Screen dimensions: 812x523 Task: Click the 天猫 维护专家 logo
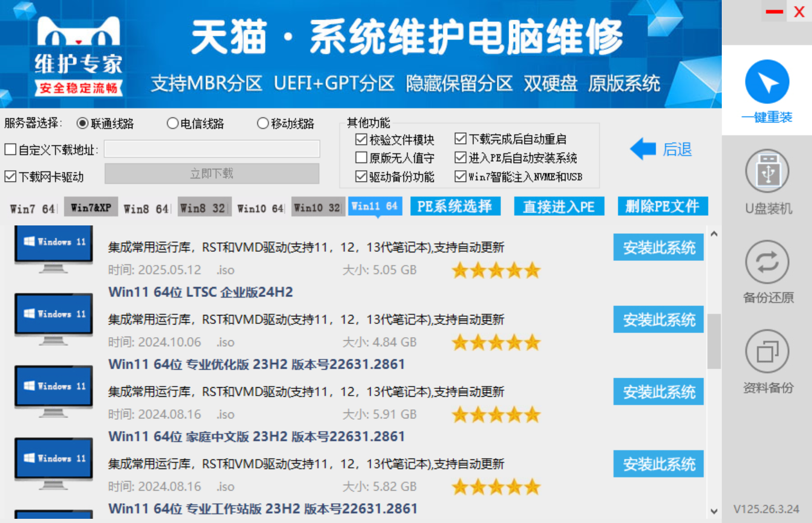(x=78, y=55)
